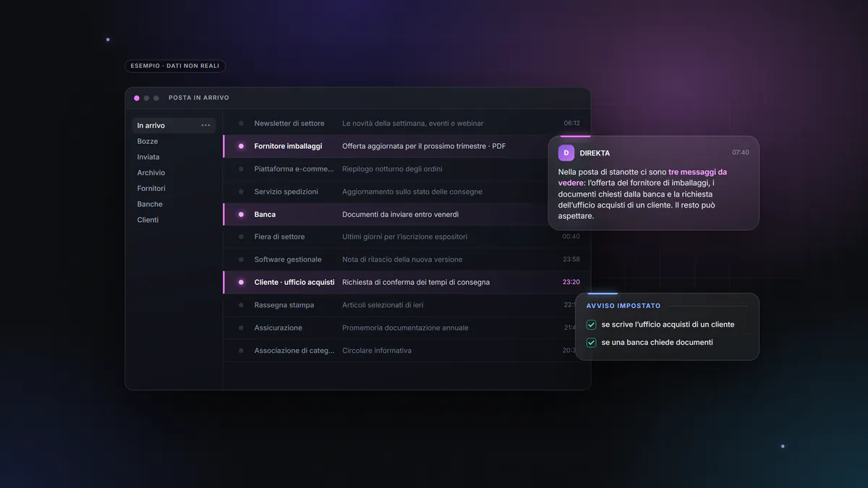Click the unread dot for Banca message
868x488 pixels.
click(241, 214)
